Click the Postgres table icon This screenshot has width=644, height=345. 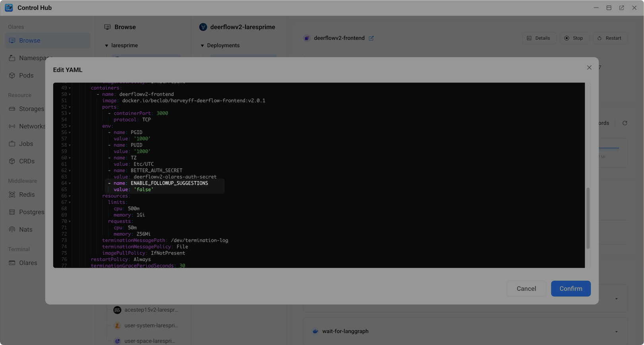[12, 212]
